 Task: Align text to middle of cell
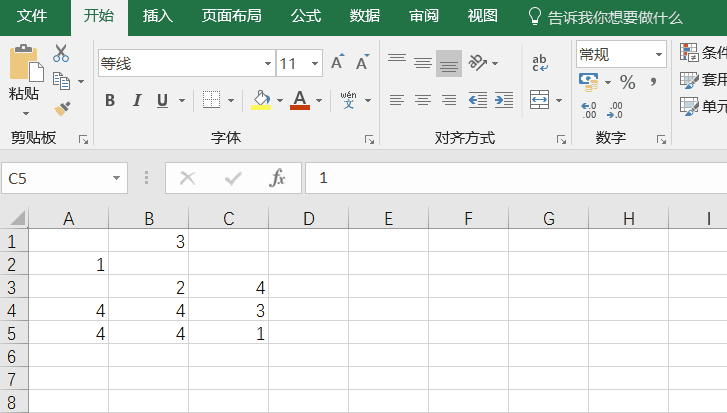(x=423, y=63)
